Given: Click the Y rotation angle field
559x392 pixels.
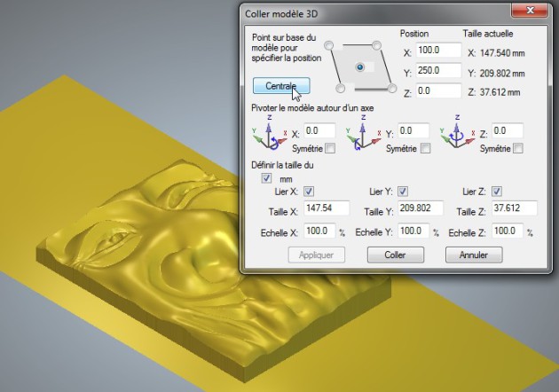Looking at the screenshot, I should click(413, 130).
